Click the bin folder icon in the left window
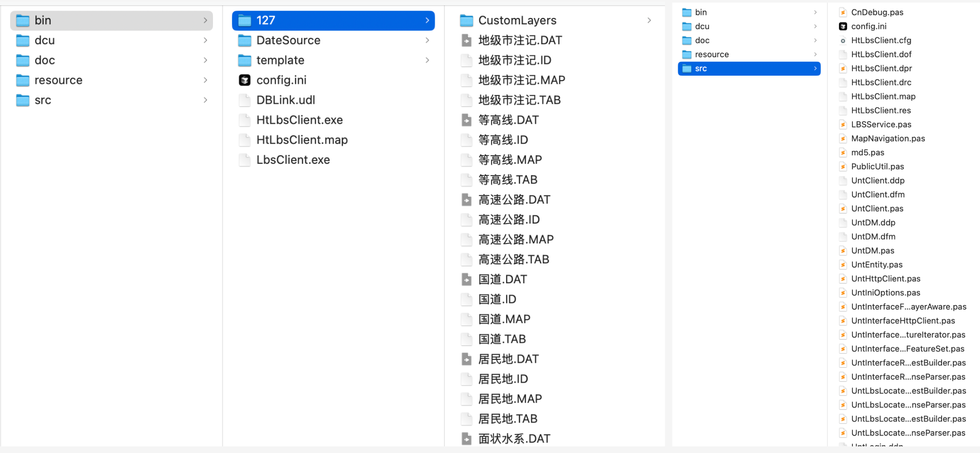The width and height of the screenshot is (980, 453). click(23, 20)
